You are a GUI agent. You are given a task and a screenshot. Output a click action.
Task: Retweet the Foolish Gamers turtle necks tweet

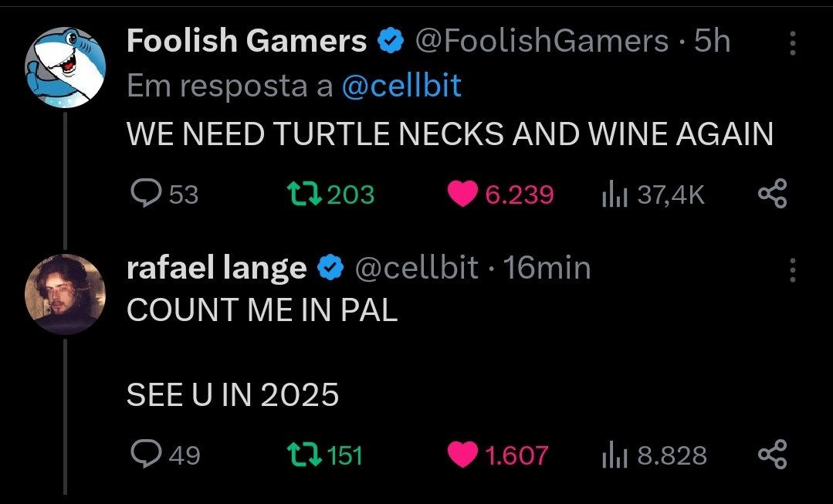330,194
